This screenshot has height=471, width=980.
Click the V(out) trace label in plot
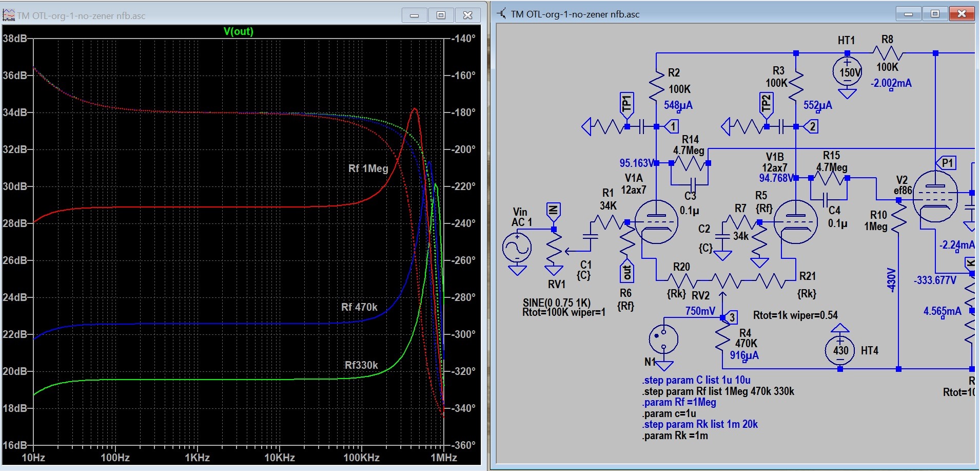pos(239,31)
